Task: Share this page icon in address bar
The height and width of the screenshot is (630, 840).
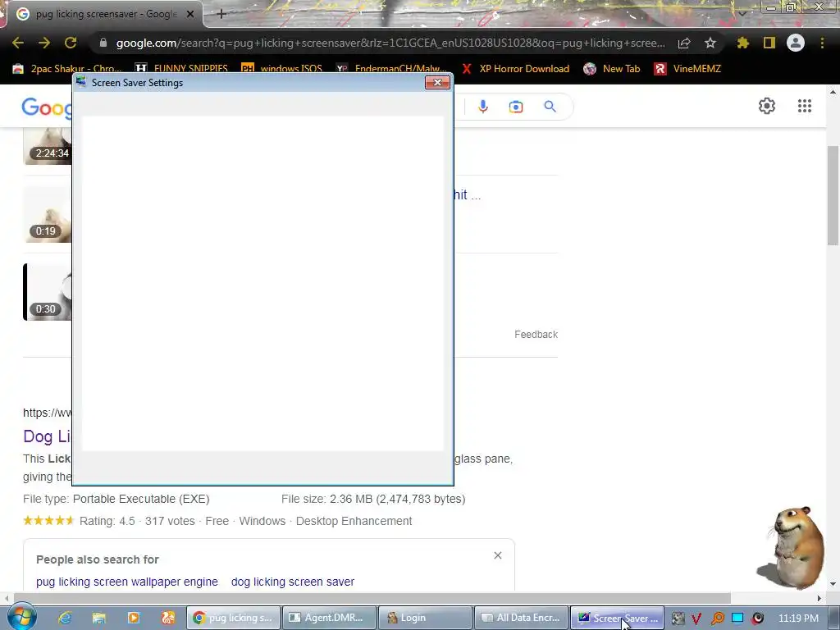Action: pyautogui.click(x=684, y=43)
